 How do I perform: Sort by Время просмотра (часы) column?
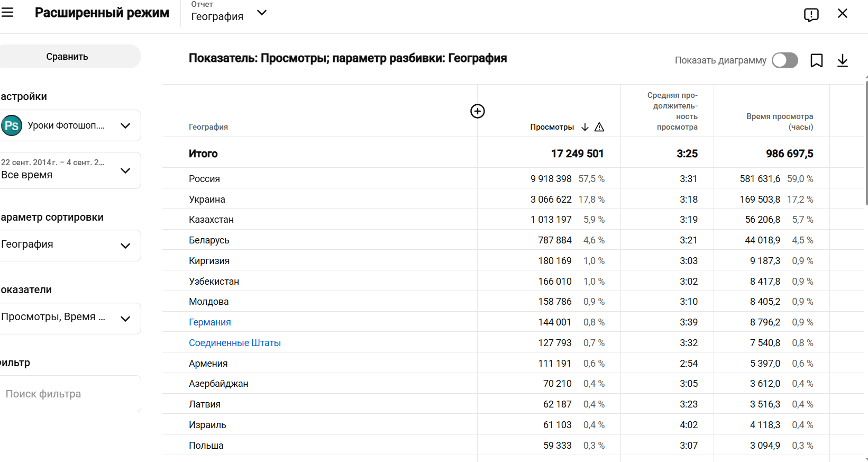tap(780, 122)
